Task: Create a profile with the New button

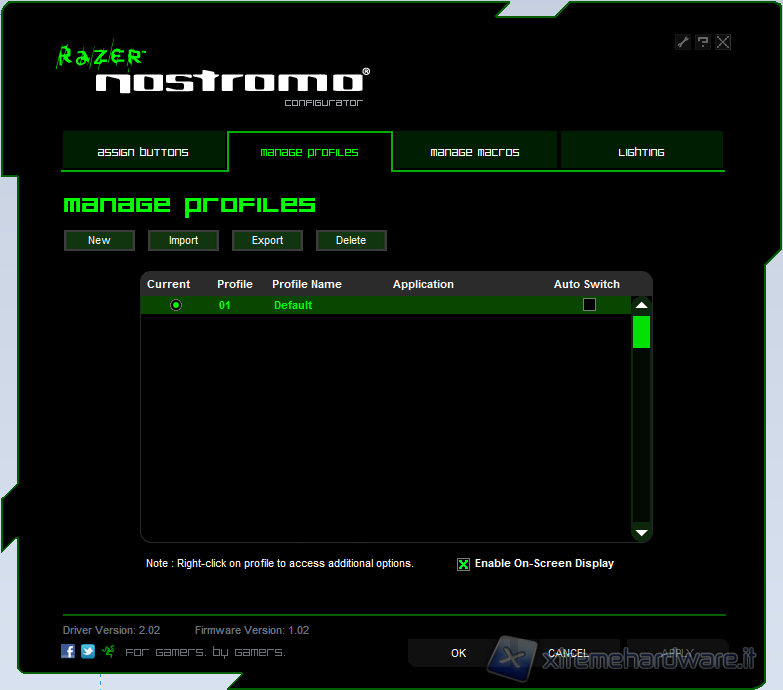Action: tap(99, 240)
